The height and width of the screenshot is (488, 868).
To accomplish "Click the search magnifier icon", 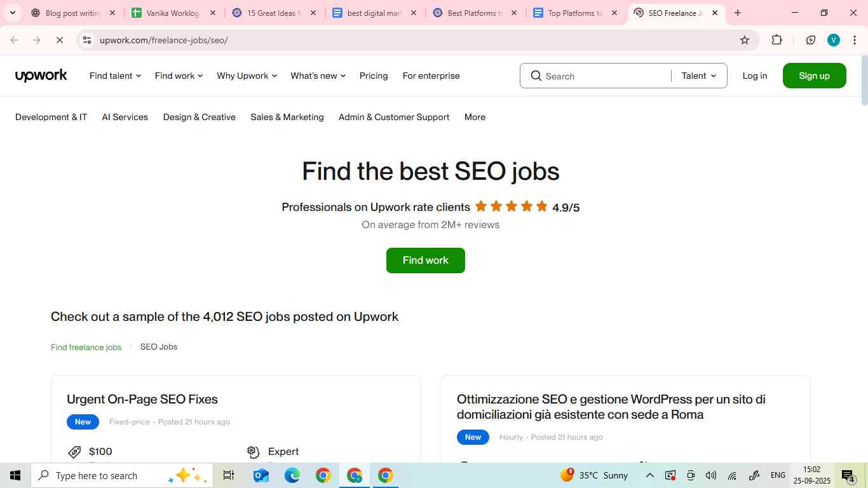I will (537, 76).
